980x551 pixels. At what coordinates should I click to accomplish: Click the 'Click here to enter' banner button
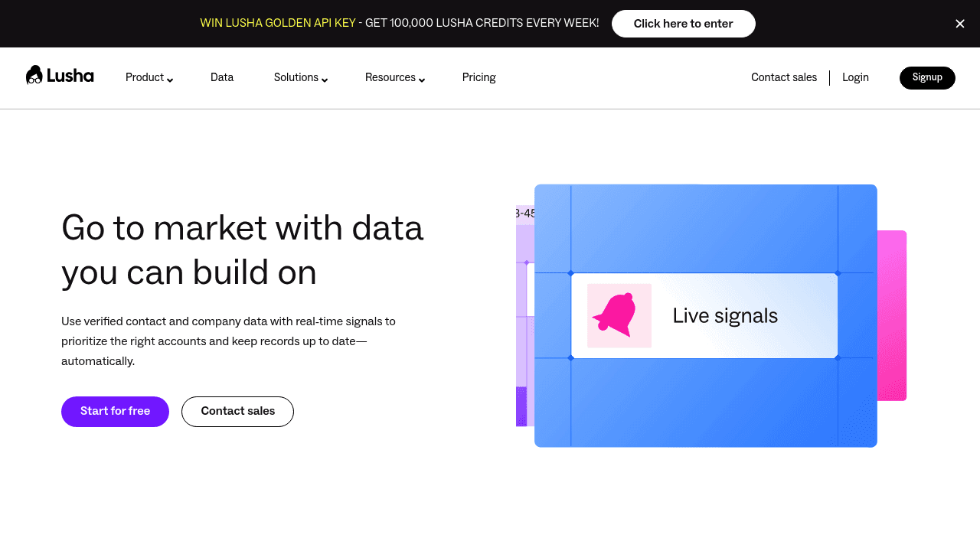coord(683,24)
